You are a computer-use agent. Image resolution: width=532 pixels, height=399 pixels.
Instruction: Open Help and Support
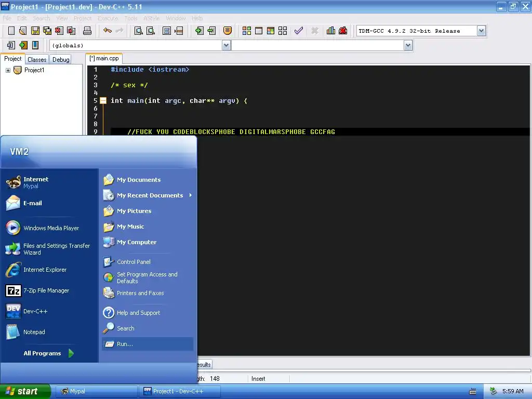148,313
